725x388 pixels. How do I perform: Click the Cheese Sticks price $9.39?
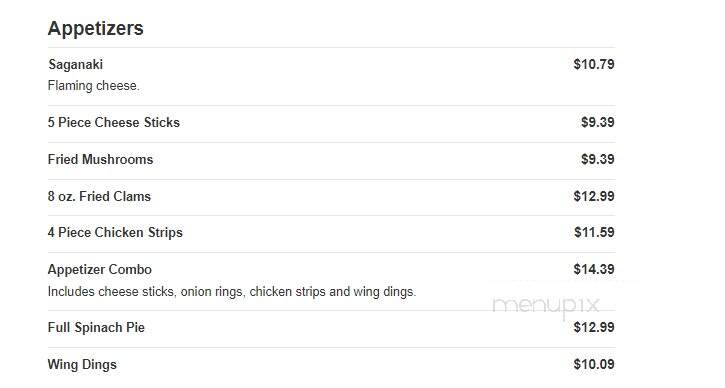pos(597,122)
